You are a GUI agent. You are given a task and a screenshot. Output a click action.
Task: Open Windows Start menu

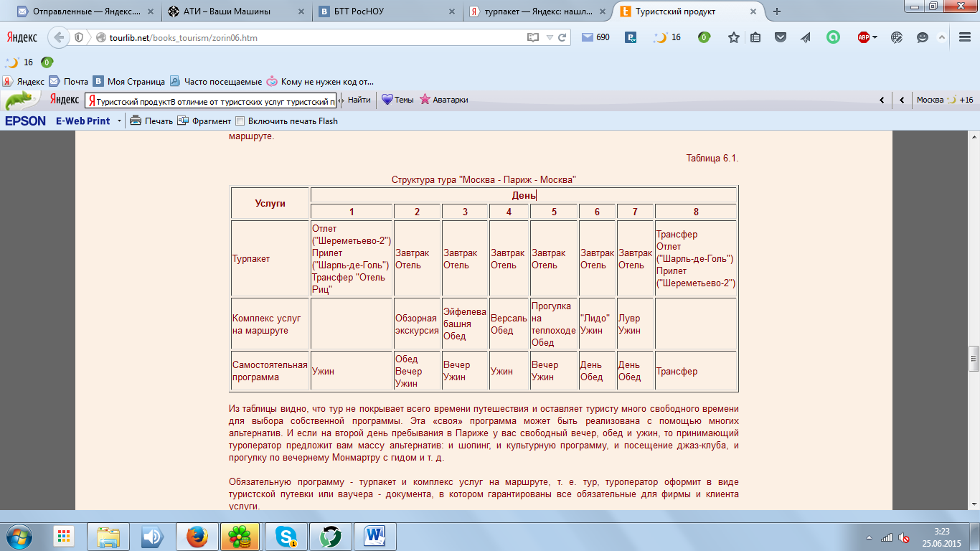[19, 536]
